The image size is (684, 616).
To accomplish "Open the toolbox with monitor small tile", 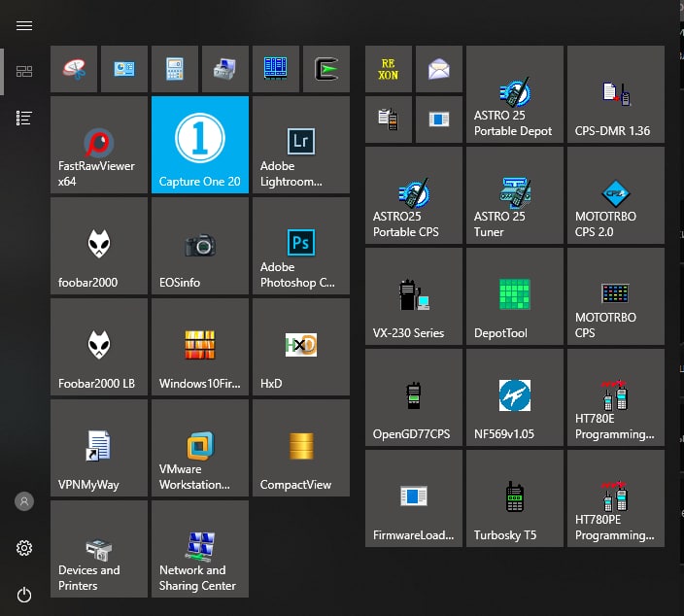I will 225,69.
